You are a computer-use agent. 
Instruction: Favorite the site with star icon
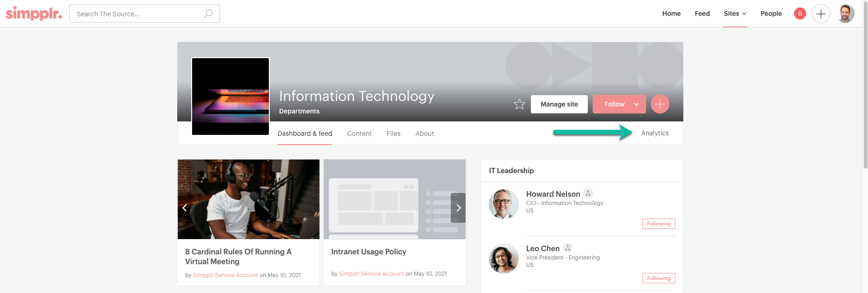click(x=519, y=104)
